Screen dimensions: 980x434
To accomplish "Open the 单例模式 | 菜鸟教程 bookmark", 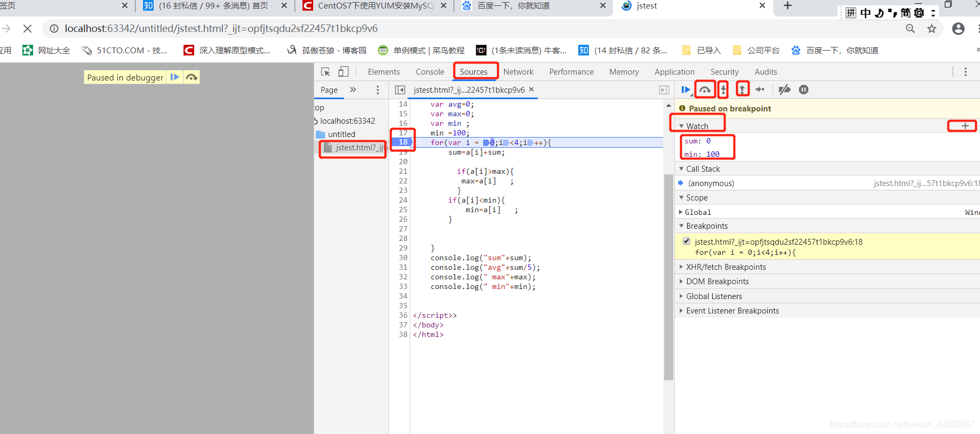I will click(421, 50).
